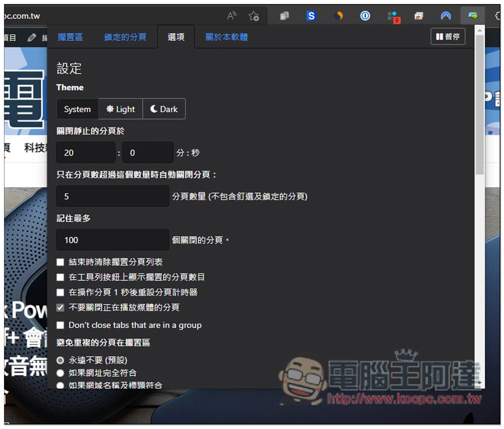Select 如果網域名稱及標題符合 radio option

(x=60, y=385)
